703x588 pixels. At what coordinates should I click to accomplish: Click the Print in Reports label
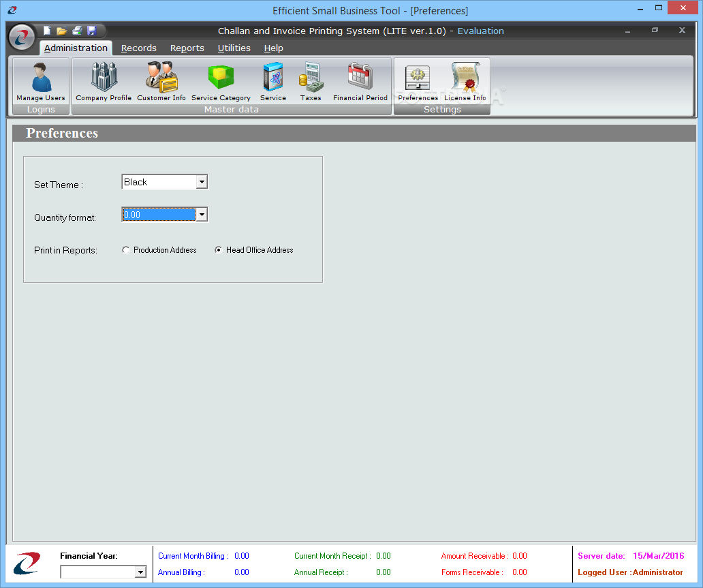pos(65,250)
